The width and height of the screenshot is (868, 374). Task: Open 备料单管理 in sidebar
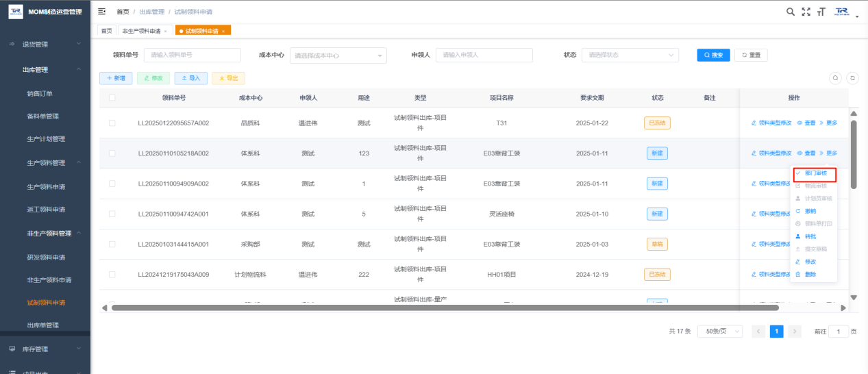pos(45,116)
